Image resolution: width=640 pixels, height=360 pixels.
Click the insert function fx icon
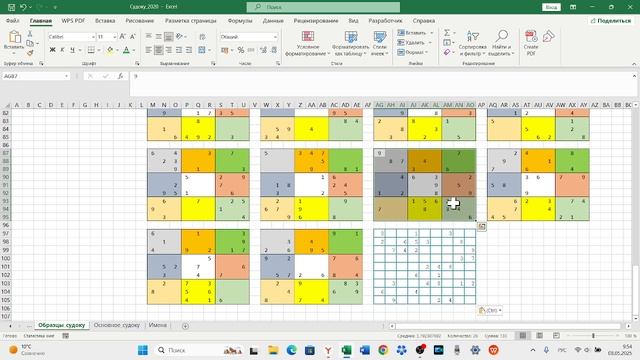120,76
